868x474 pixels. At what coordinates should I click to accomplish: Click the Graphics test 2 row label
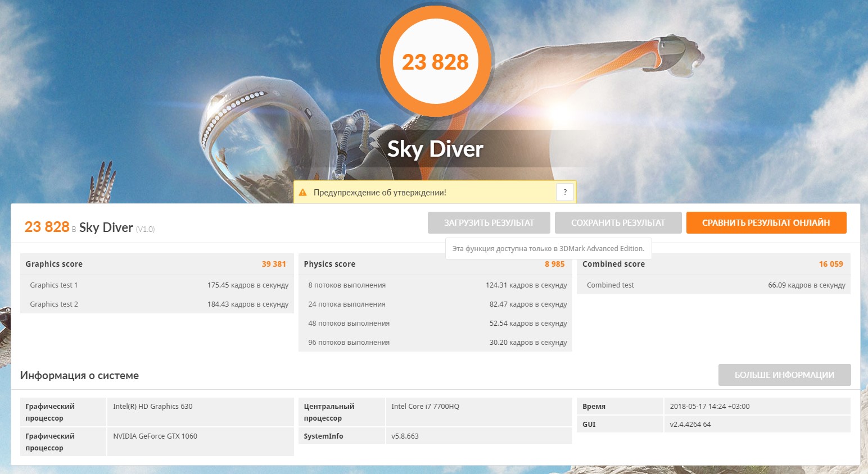[x=54, y=304]
